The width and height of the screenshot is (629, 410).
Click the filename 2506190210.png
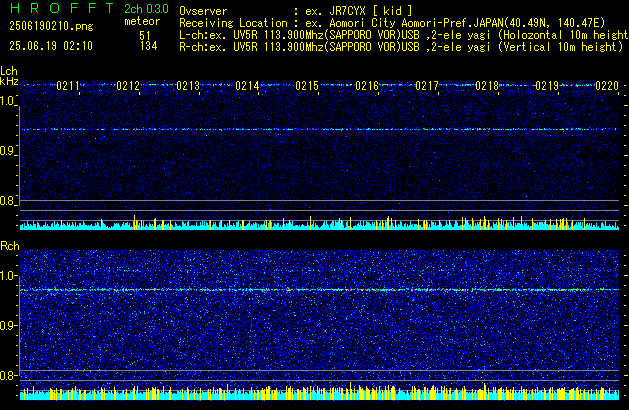point(51,26)
